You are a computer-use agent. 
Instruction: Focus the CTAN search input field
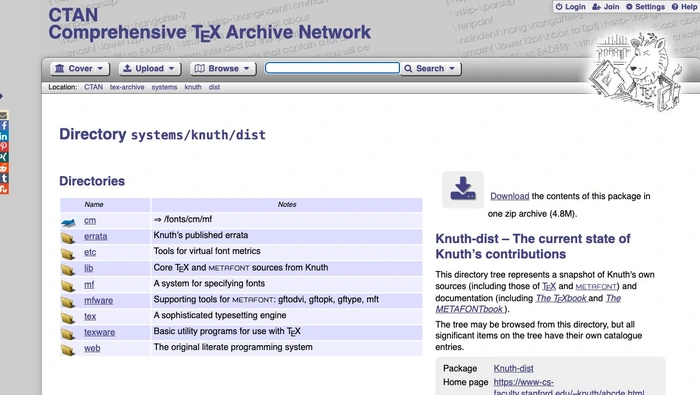(x=332, y=68)
